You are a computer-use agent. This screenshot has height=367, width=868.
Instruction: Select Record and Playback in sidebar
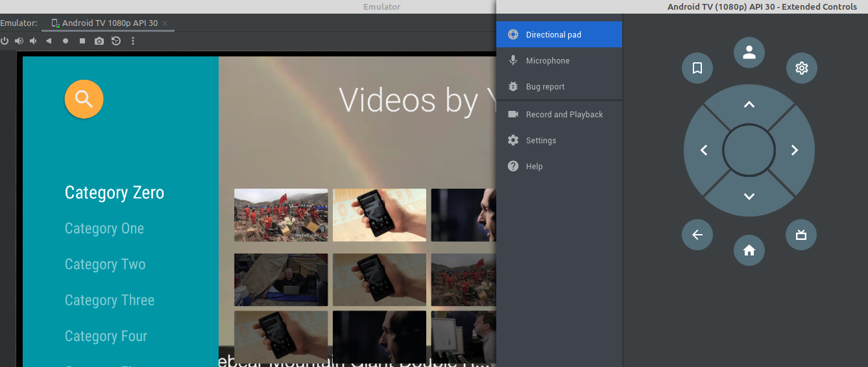(564, 115)
